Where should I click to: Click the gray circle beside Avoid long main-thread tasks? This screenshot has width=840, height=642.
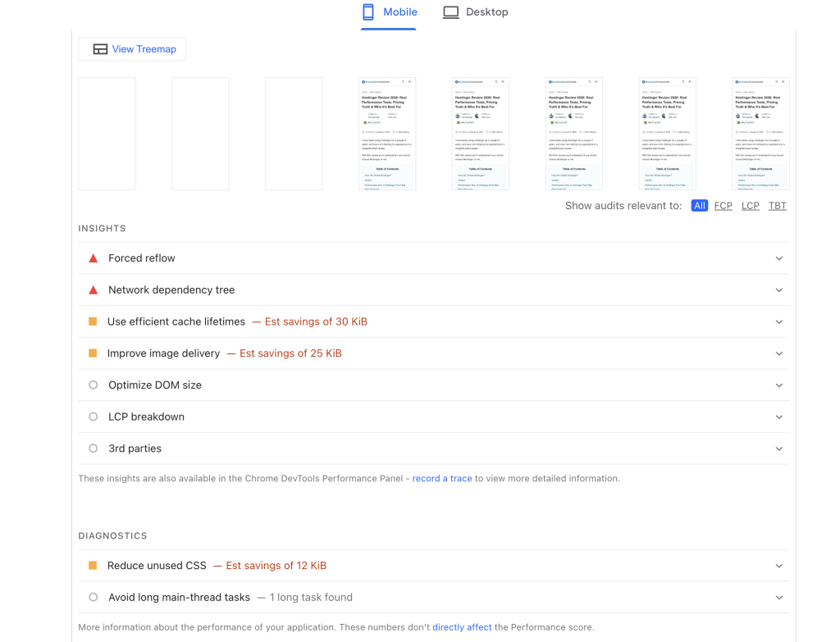[93, 597]
